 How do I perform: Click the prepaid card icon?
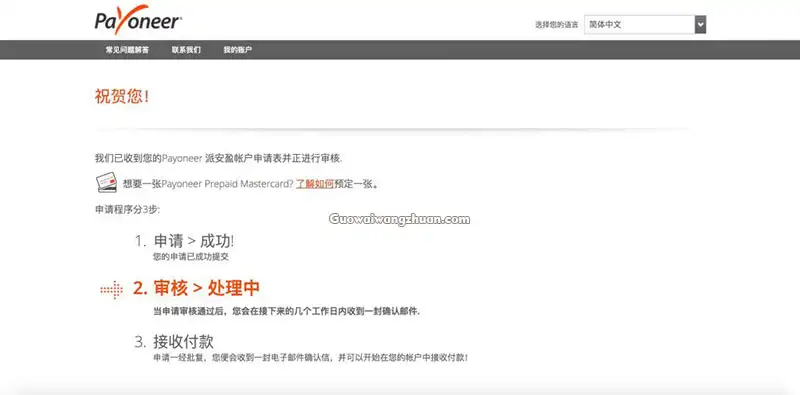pos(107,183)
